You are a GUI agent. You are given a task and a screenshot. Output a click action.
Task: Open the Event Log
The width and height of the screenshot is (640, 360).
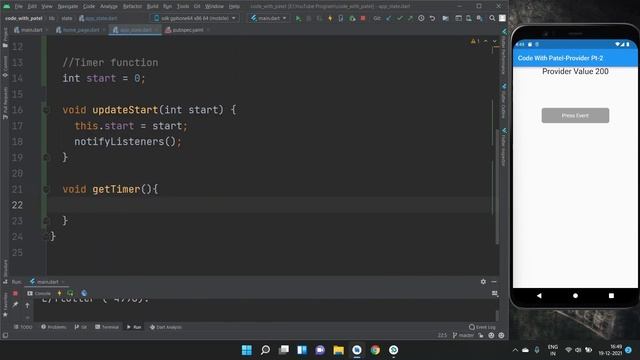[x=482, y=327]
